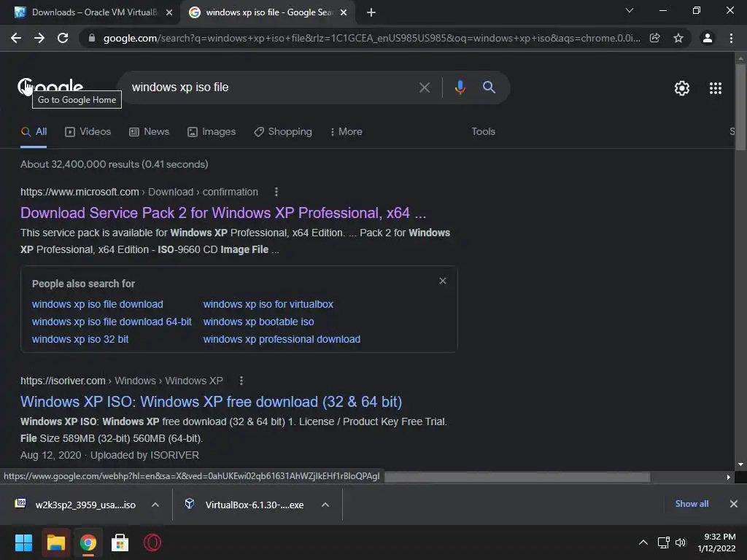747x560 pixels.
Task: Open Chrome from the taskbar
Action: (x=88, y=542)
